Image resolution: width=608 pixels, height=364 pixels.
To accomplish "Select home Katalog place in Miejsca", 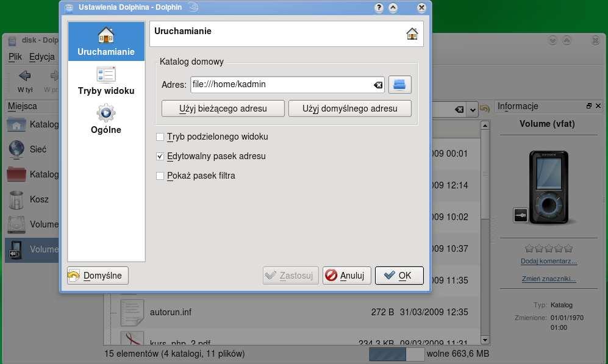I will (32, 124).
